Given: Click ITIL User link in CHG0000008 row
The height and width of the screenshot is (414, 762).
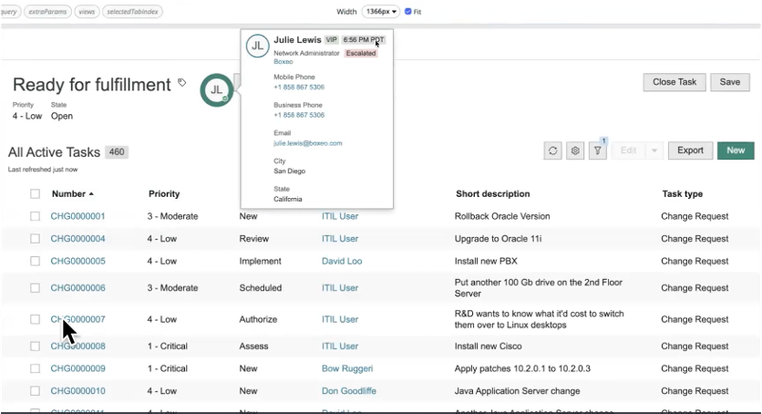Looking at the screenshot, I should coord(340,346).
